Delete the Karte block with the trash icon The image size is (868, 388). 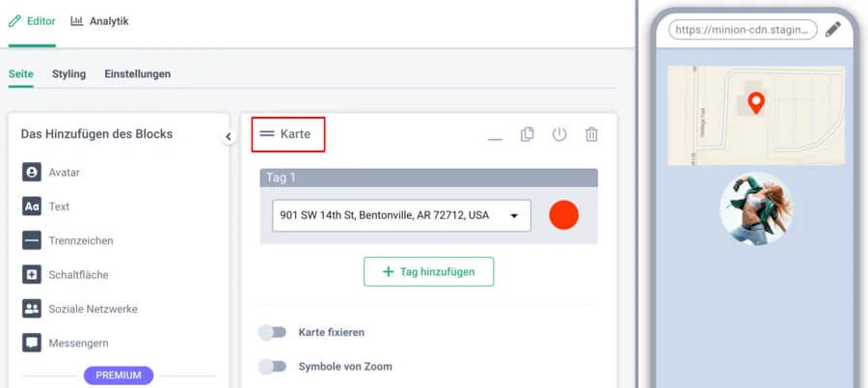592,134
